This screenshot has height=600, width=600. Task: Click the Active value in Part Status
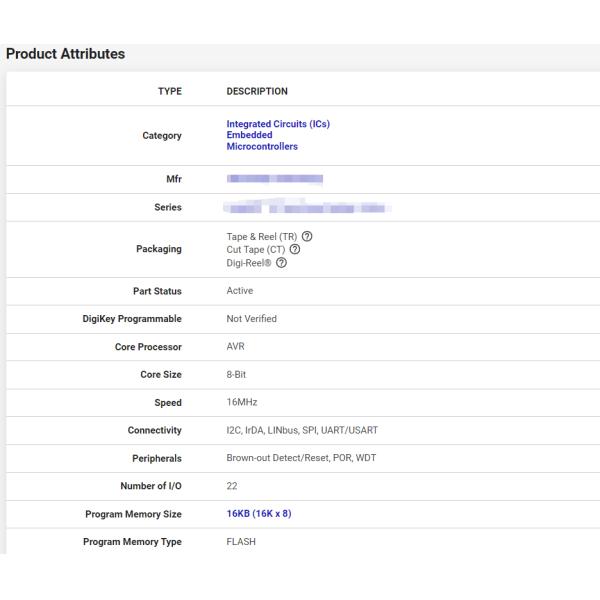[240, 291]
